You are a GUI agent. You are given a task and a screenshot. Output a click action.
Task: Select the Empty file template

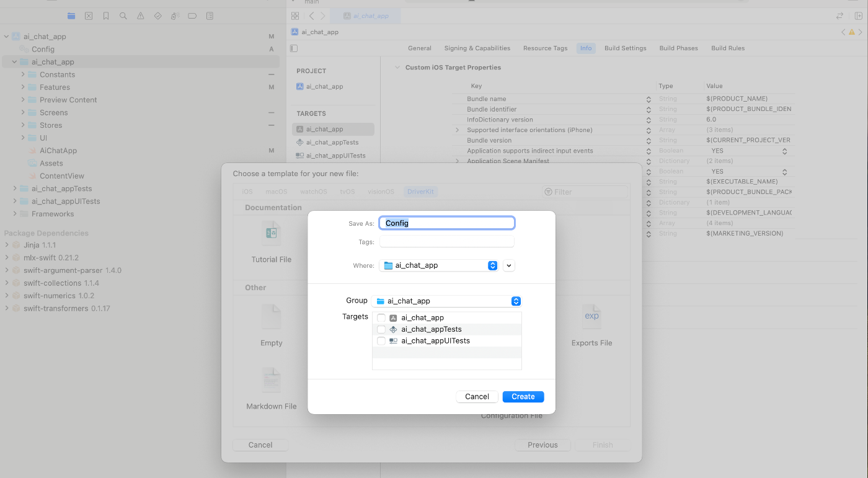271,317
